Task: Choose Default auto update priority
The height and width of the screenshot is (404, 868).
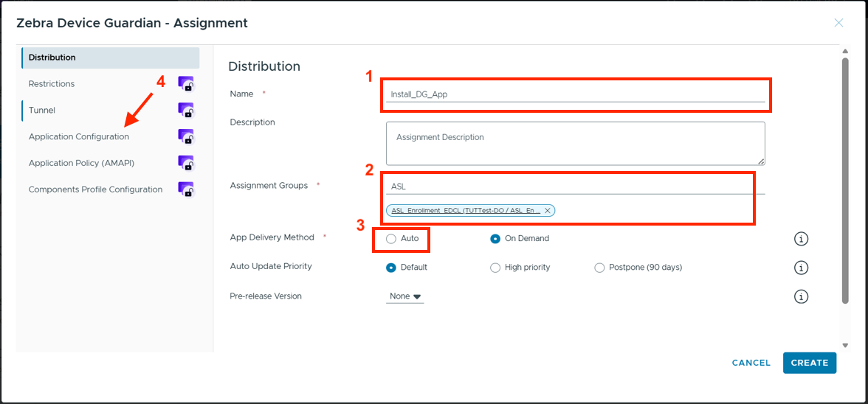Action: click(x=391, y=268)
